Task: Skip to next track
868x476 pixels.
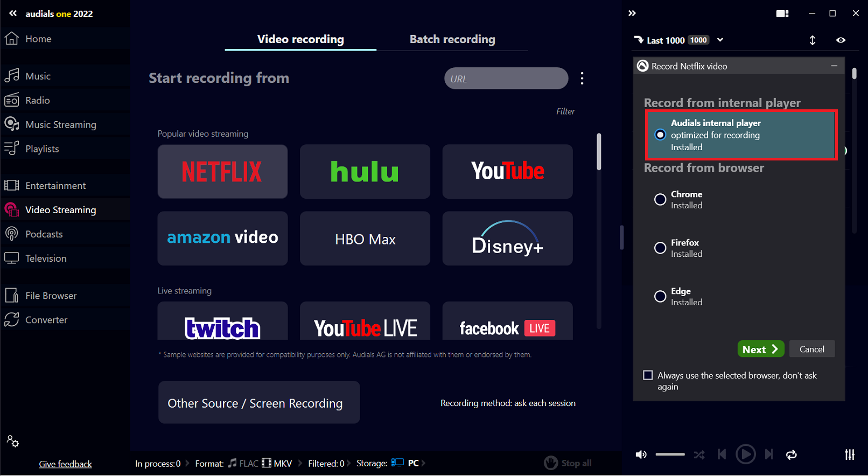Action: [769, 454]
